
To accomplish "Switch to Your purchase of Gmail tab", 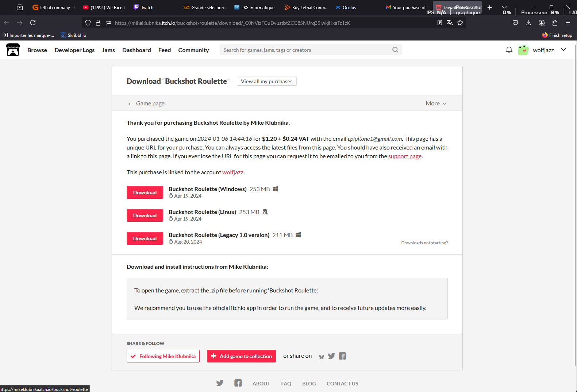I will [406, 7].
